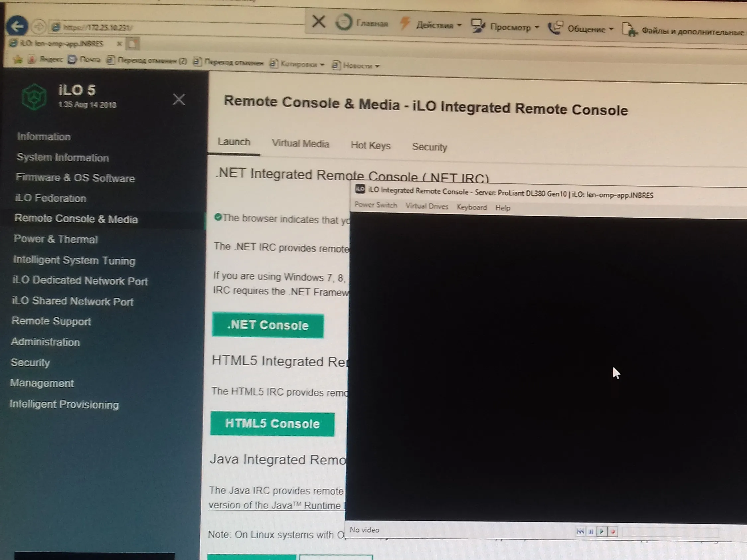Open Intelligent System Tuning page

click(x=74, y=260)
